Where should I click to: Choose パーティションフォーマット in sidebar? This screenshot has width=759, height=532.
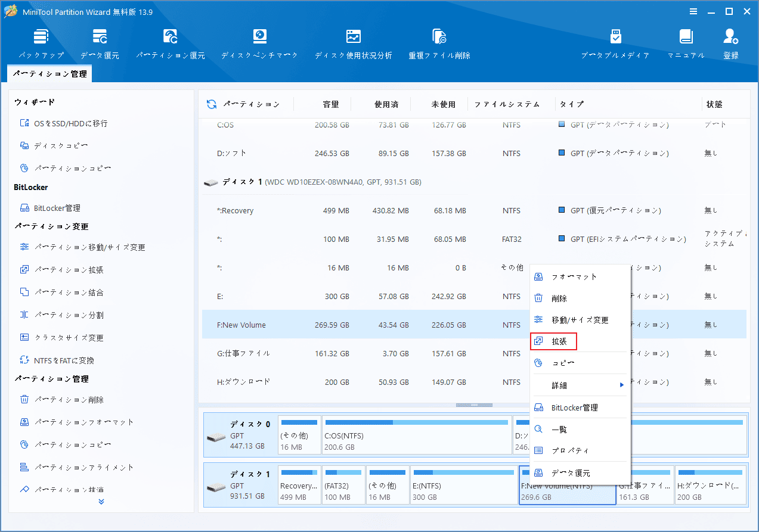pos(77,422)
